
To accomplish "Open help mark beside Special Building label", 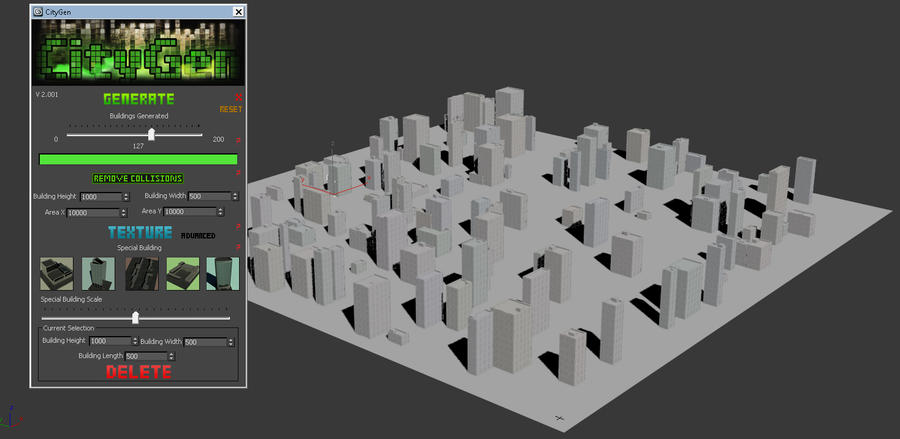I will pos(238,247).
